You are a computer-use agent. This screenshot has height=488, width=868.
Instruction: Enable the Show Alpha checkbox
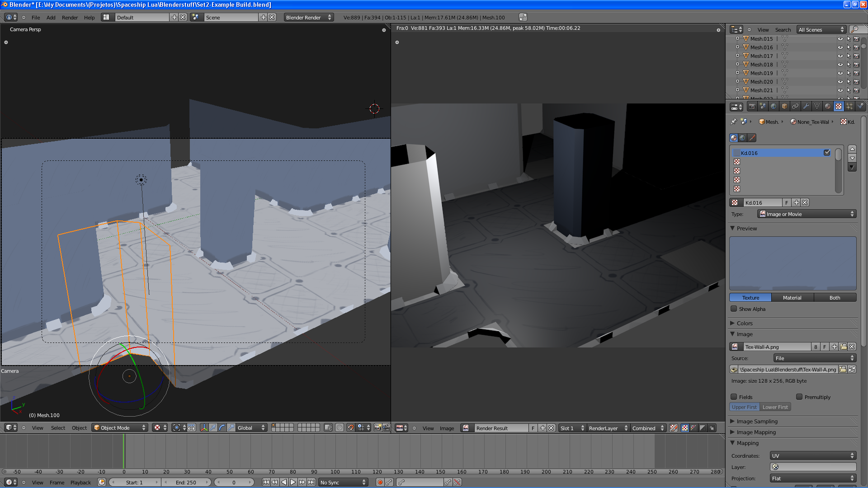tap(734, 309)
